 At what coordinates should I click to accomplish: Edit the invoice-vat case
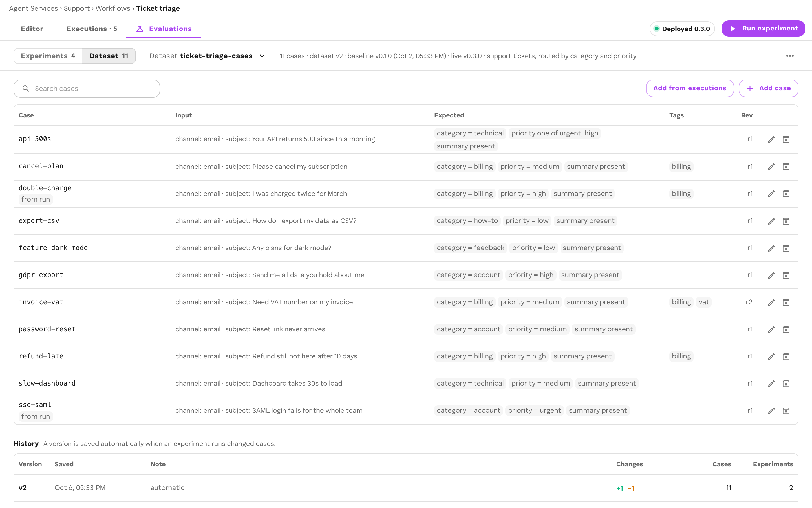pos(771,302)
